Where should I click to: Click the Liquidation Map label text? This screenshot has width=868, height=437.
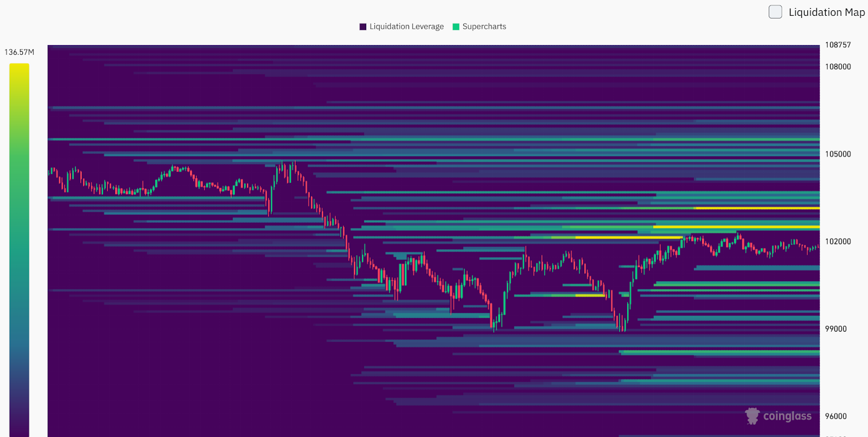826,12
